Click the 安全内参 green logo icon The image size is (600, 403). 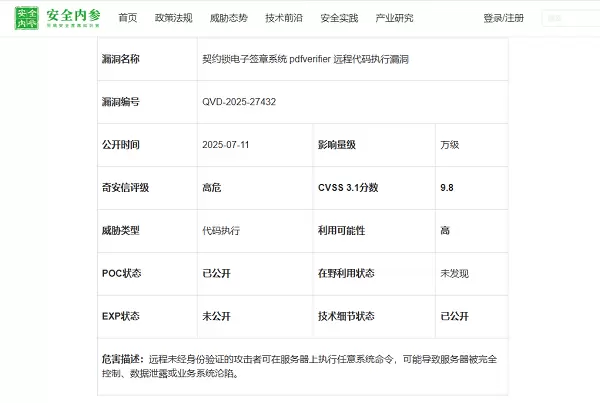(26, 18)
